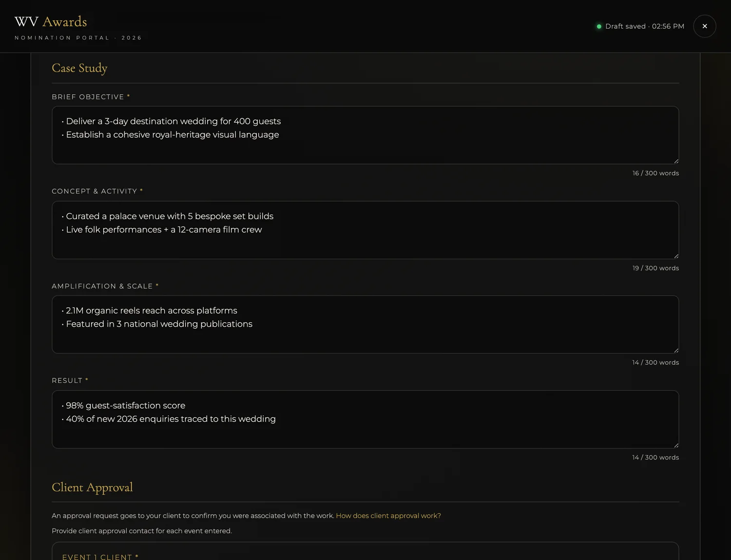The height and width of the screenshot is (560, 731).
Task: Focus the Brief Objective text area
Action: pyautogui.click(x=365, y=135)
